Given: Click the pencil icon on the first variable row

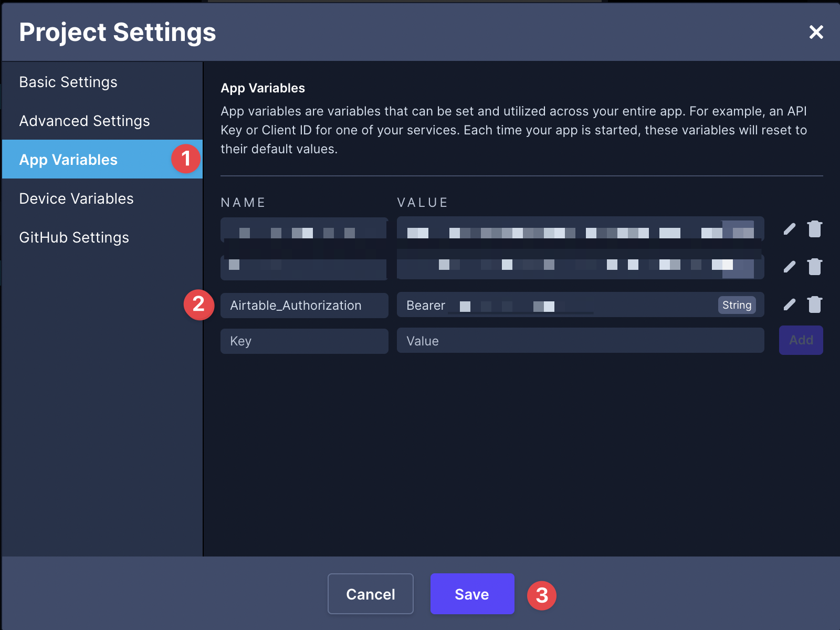Looking at the screenshot, I should pos(790,229).
